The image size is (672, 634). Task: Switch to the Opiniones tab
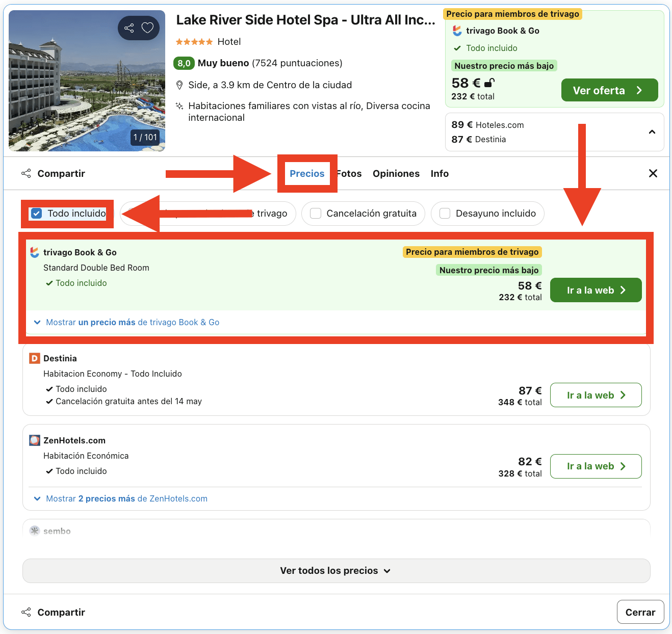pos(396,173)
